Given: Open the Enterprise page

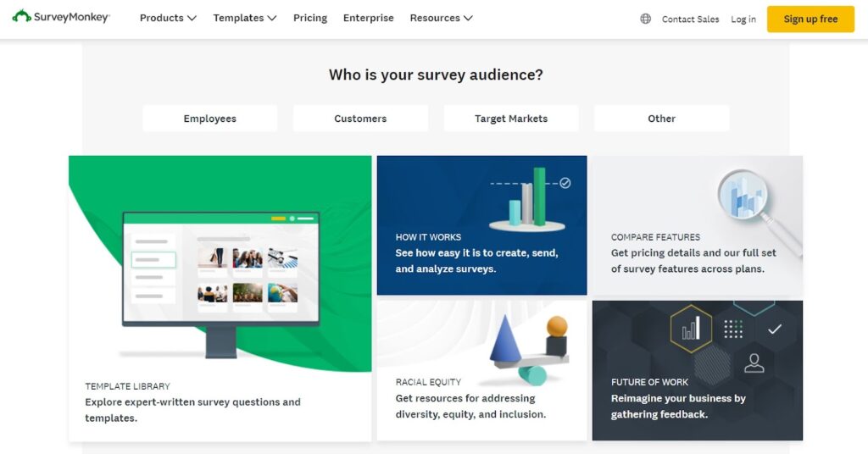Looking at the screenshot, I should point(368,18).
